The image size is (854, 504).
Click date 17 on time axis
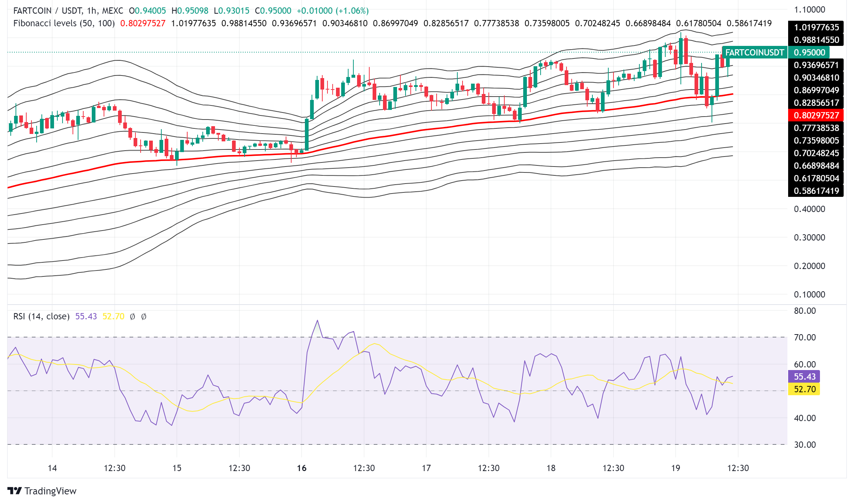(426, 468)
